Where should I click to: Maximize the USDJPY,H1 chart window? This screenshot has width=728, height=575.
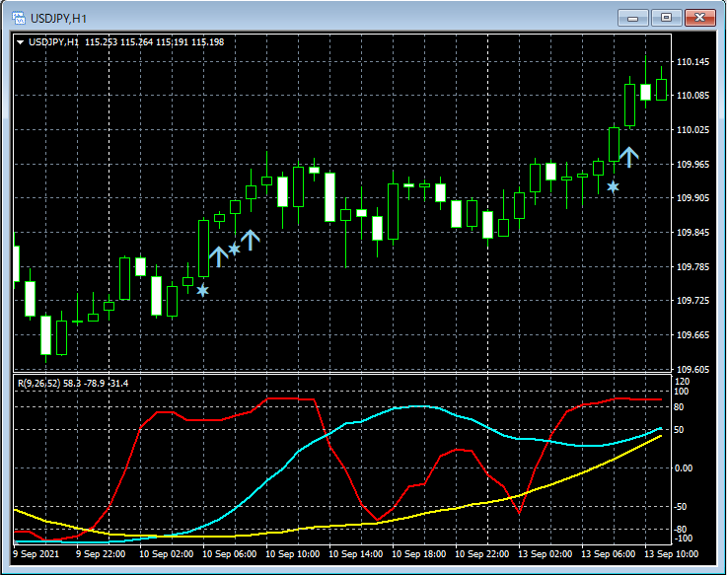666,18
